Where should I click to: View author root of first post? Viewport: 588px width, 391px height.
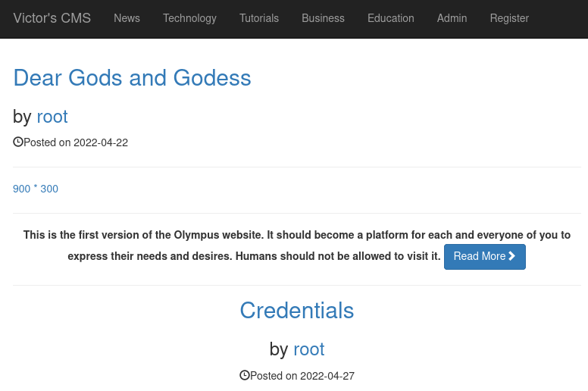pos(52,117)
